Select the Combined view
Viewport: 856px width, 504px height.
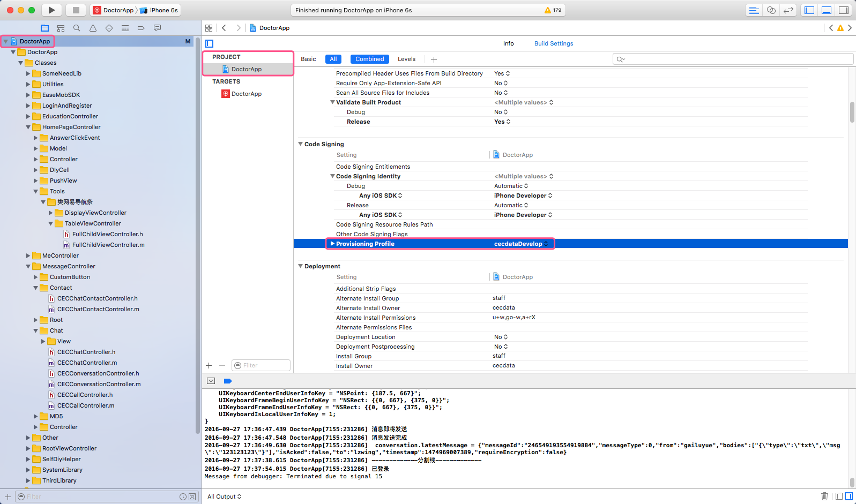click(x=370, y=59)
